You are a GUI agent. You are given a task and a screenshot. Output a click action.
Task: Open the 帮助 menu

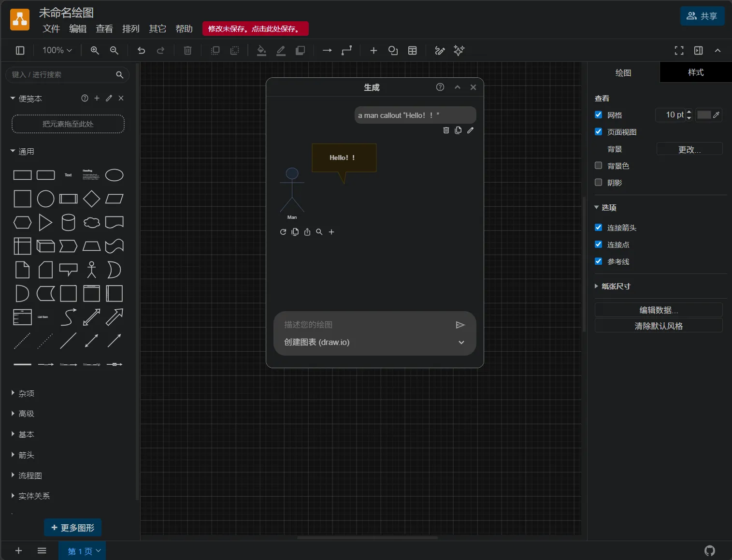click(184, 29)
